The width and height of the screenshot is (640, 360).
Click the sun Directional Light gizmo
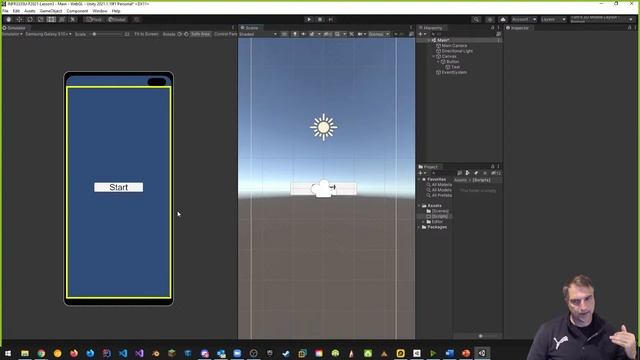pyautogui.click(x=323, y=127)
